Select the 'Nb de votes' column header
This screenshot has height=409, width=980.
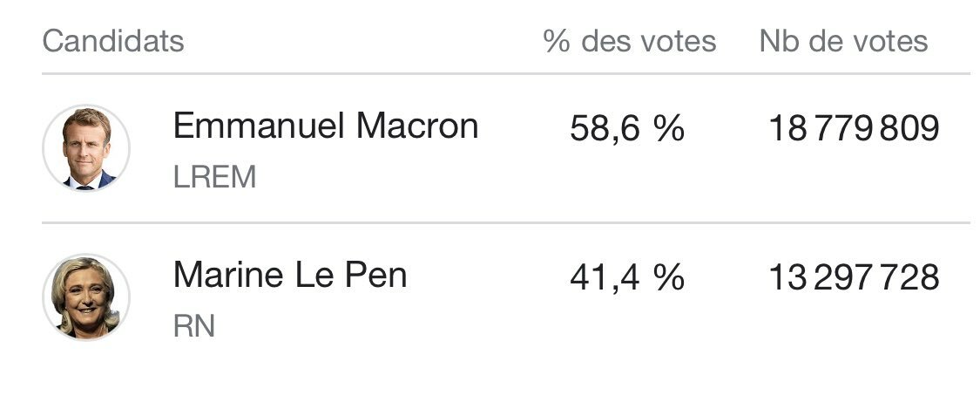click(843, 41)
